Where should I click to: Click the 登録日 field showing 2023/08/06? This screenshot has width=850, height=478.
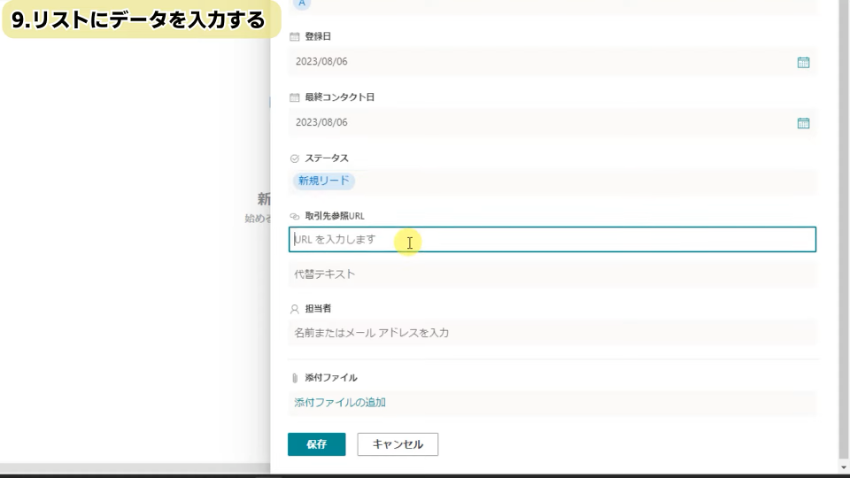point(540,62)
